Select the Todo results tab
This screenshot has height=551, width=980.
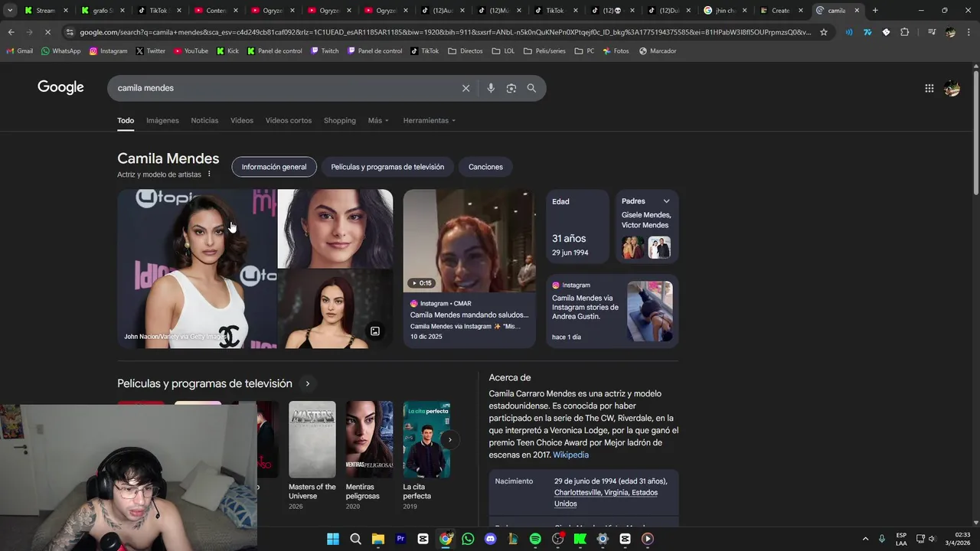point(126,120)
